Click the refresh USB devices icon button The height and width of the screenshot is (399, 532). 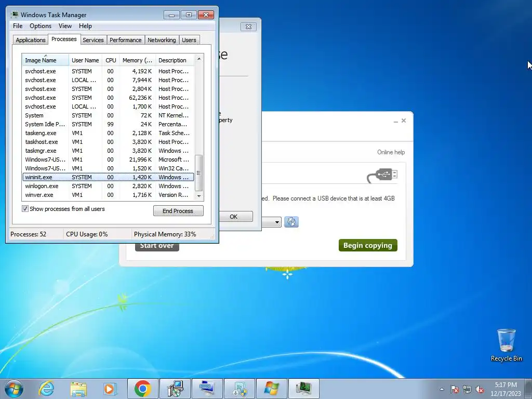tap(291, 222)
